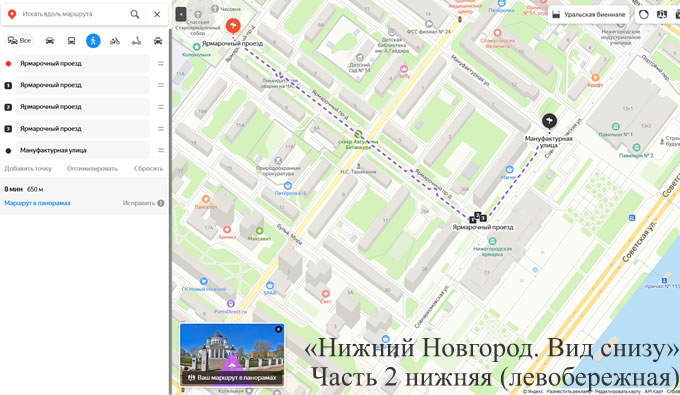Collapse the side panel with the arrow button
The image size is (680, 395).
(181, 14)
